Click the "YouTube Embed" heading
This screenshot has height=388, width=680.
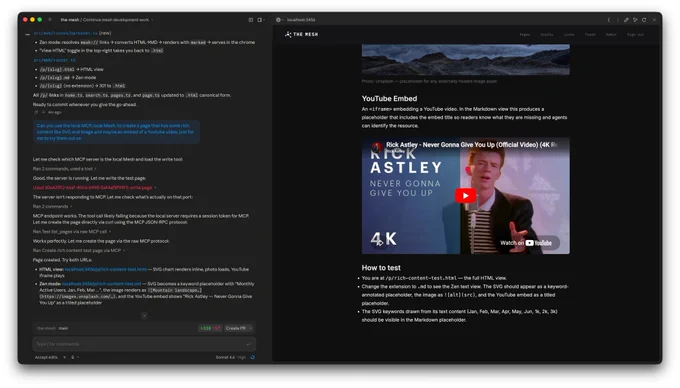coord(389,98)
